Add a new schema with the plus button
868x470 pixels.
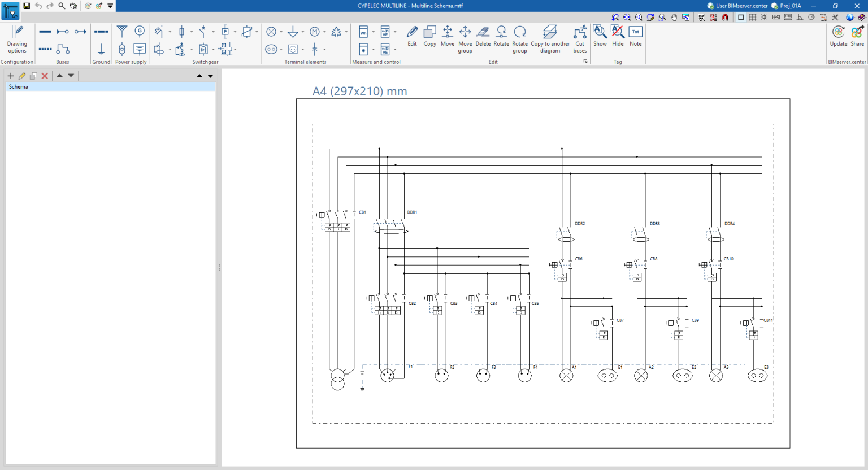coord(10,75)
